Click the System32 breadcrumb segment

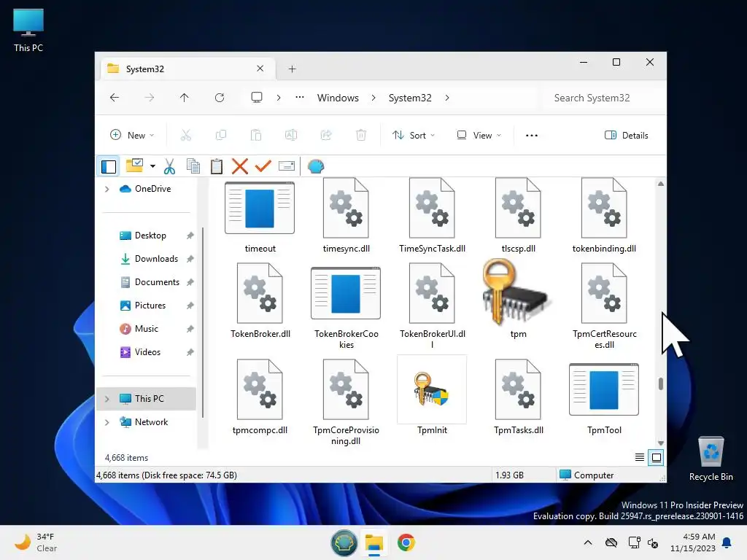pyautogui.click(x=410, y=98)
